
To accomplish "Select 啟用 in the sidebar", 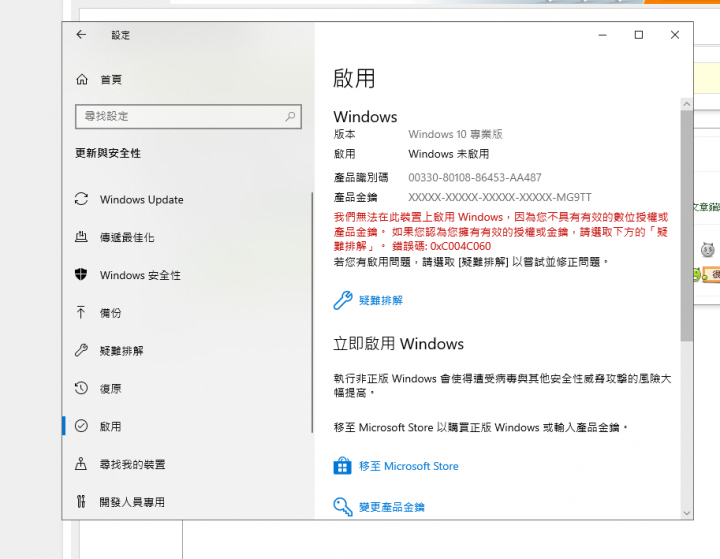I will click(111, 426).
